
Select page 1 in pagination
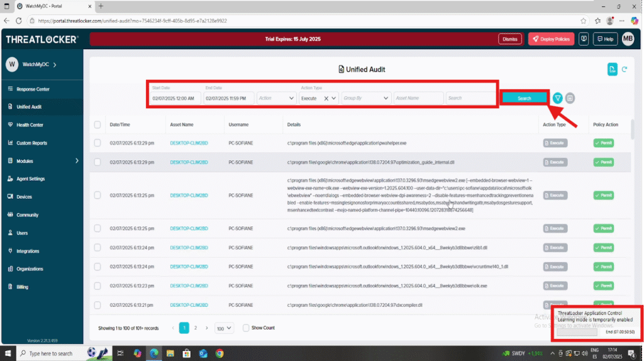[184, 328]
